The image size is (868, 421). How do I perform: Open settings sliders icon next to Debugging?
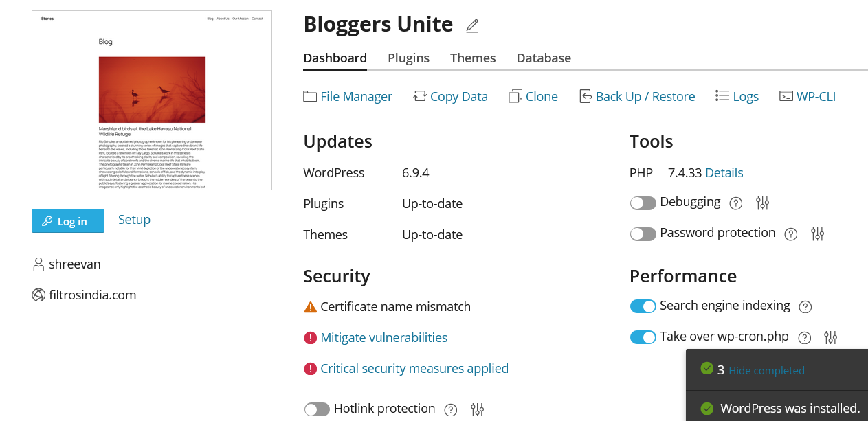point(762,203)
